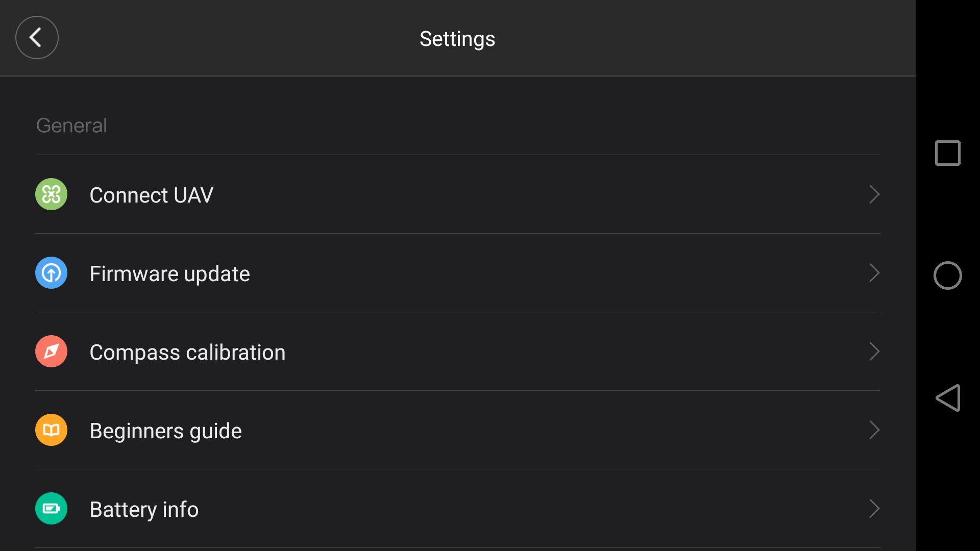Open Firmware update using right chevron

(x=874, y=273)
